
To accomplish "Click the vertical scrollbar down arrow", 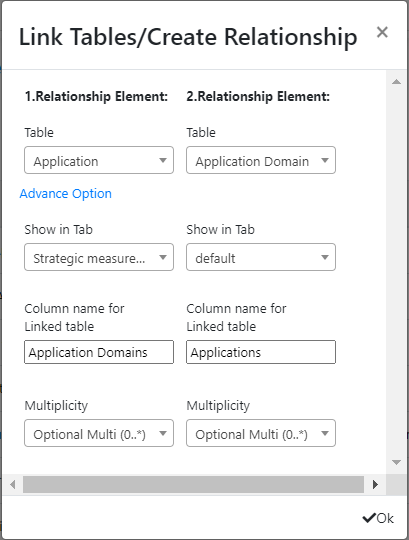I will [397, 462].
